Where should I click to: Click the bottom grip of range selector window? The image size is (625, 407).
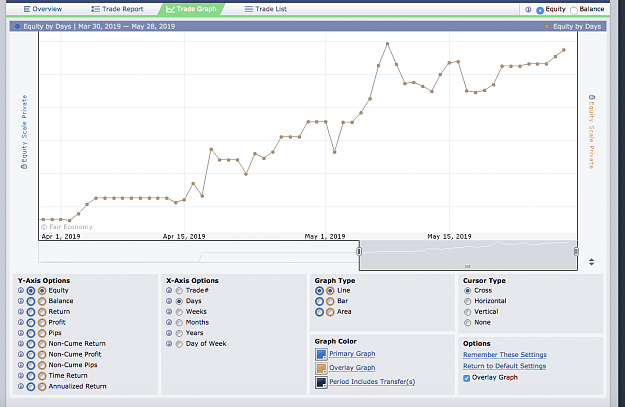click(x=468, y=266)
